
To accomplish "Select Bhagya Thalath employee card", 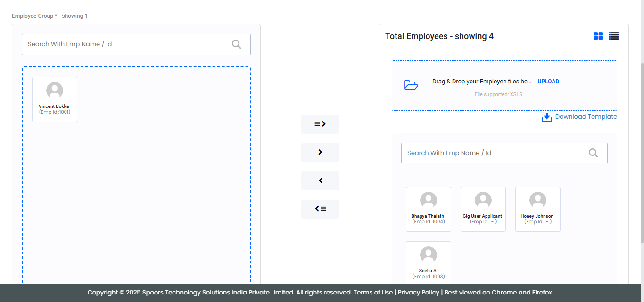I will click(428, 209).
